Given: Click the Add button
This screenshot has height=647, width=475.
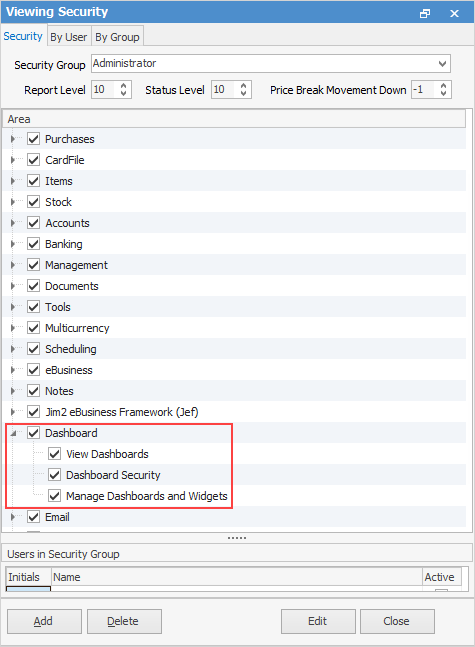Looking at the screenshot, I should pos(44,621).
